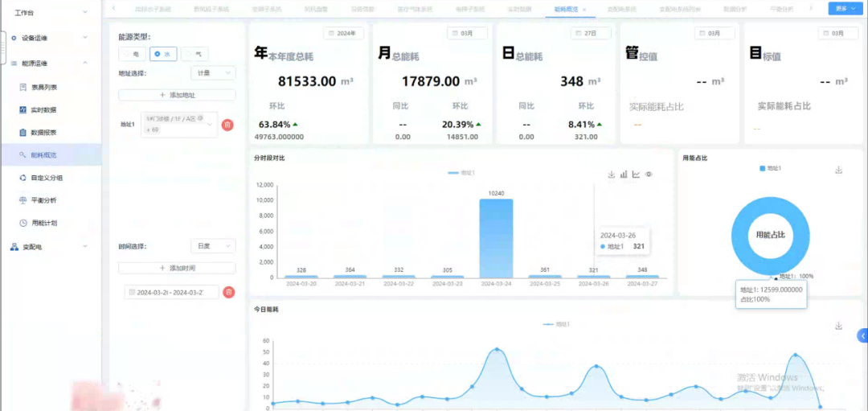868x411 pixels.
Task: Click the 2024-03-27 bar labeled 348
Action: tap(642, 276)
